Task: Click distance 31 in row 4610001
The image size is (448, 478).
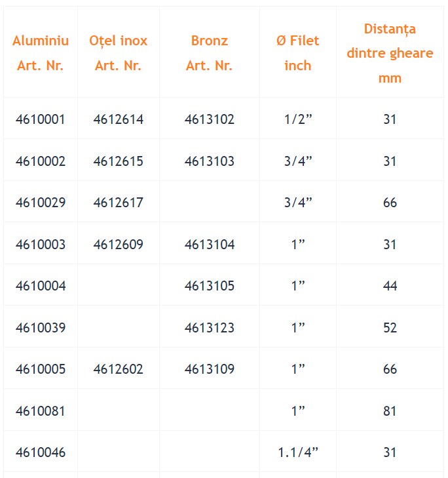Action: click(390, 119)
